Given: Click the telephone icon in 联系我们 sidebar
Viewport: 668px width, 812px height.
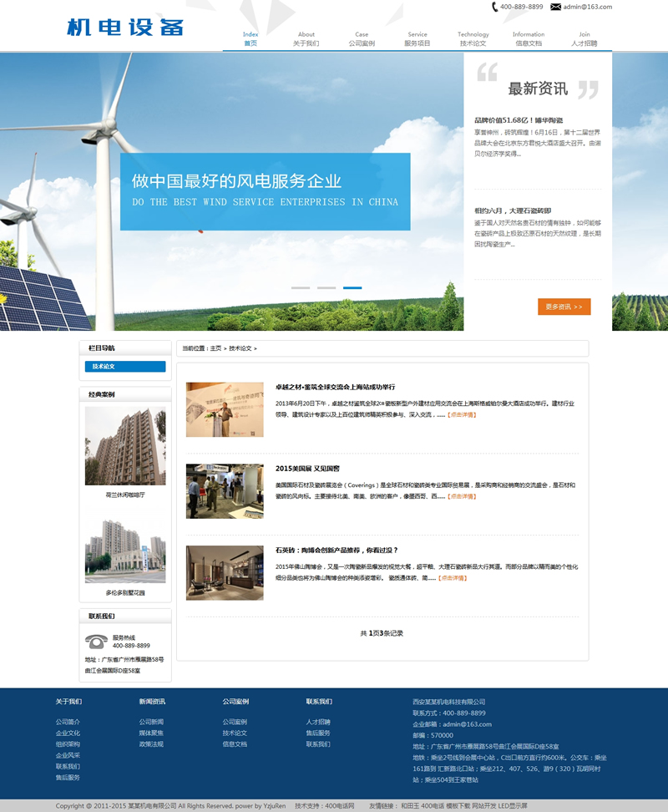Looking at the screenshot, I should 96,642.
